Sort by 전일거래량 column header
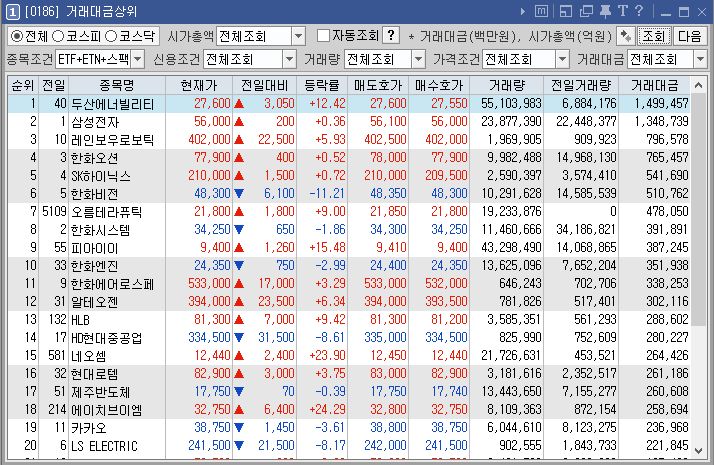Image resolution: width=714 pixels, height=465 pixels. click(581, 85)
